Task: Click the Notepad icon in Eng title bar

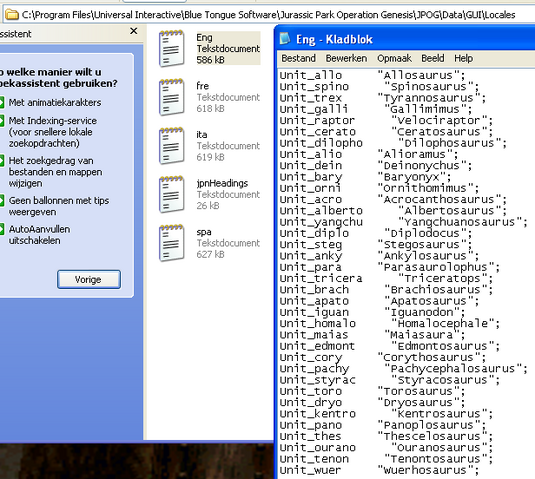Action: click(285, 39)
